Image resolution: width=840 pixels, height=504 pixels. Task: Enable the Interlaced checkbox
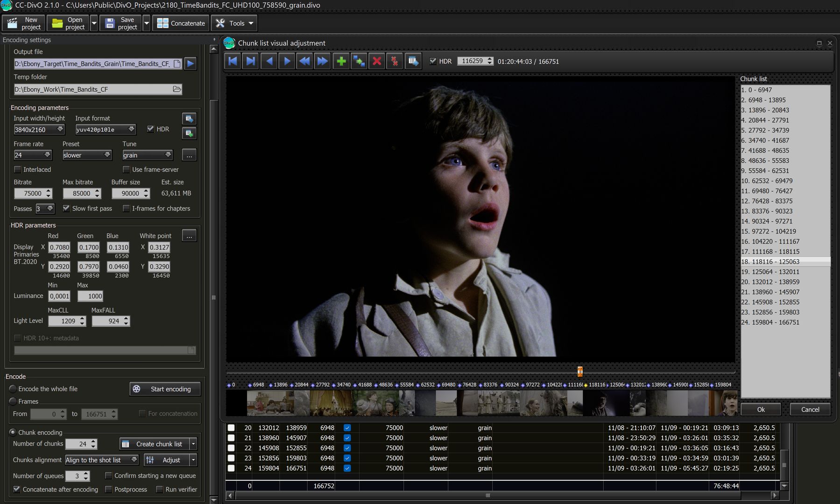pos(18,169)
